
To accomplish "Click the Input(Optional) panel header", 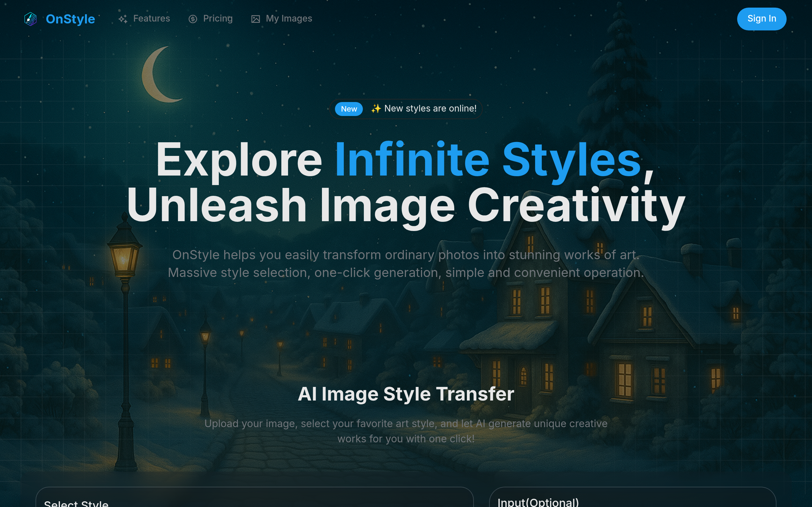I will click(538, 502).
